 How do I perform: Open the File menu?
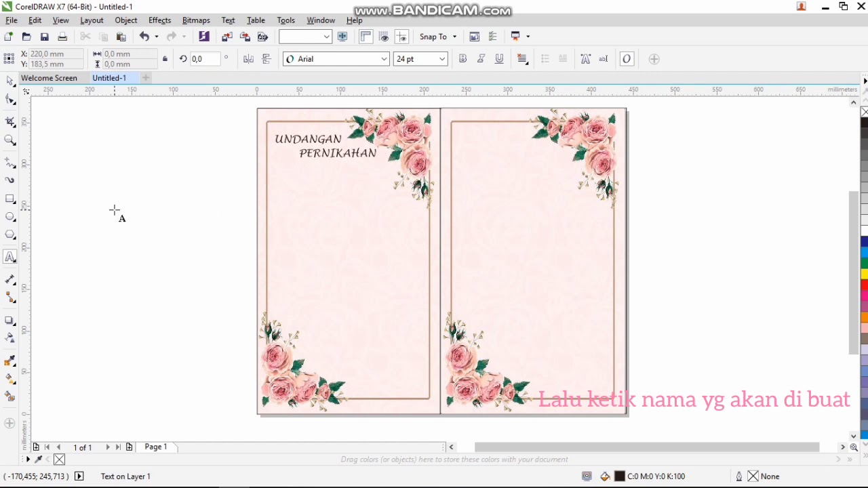pyautogui.click(x=12, y=20)
